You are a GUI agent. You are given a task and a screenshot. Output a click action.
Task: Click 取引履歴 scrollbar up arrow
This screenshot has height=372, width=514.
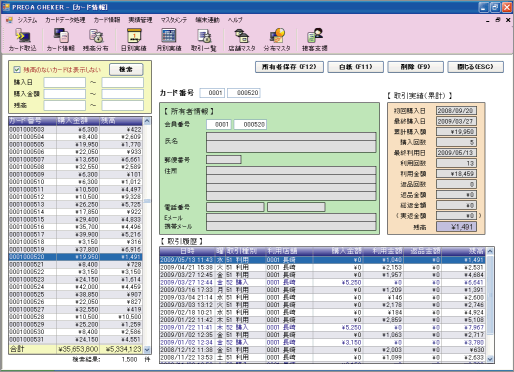490,251
